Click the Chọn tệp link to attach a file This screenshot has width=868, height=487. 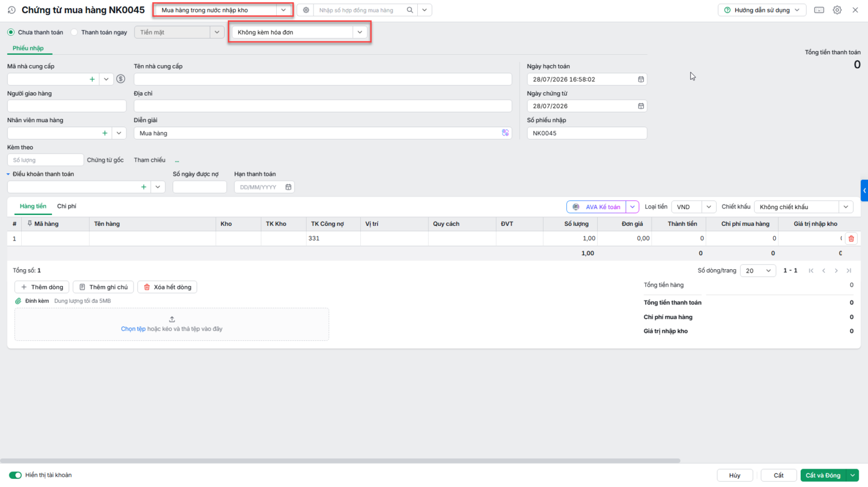[133, 329]
